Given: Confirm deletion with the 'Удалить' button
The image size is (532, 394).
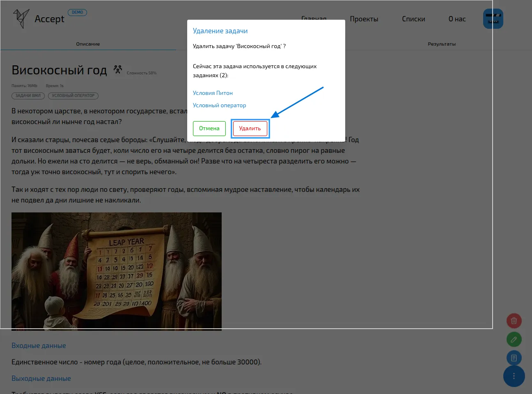Looking at the screenshot, I should [250, 128].
